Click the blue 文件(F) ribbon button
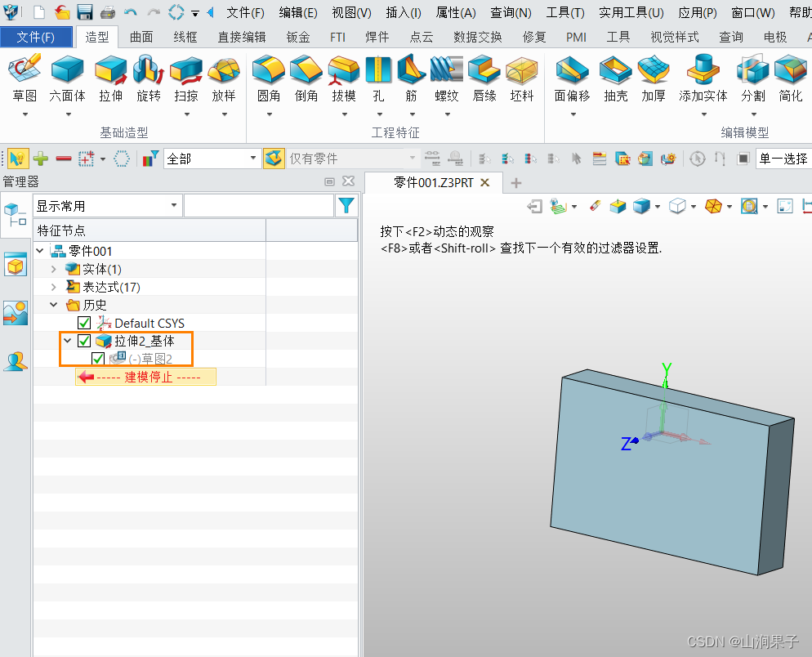The width and height of the screenshot is (812, 657). [36, 37]
